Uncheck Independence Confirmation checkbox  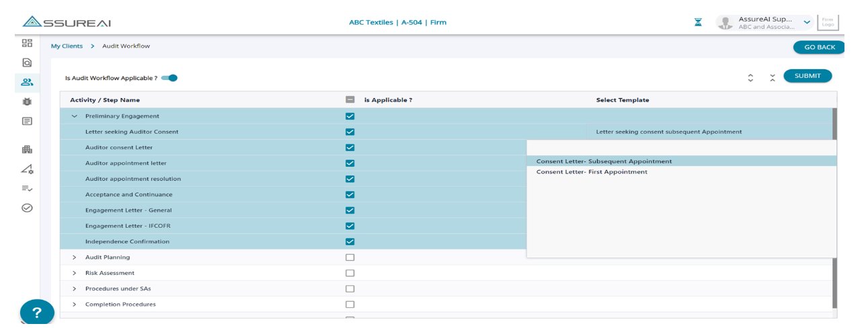350,241
